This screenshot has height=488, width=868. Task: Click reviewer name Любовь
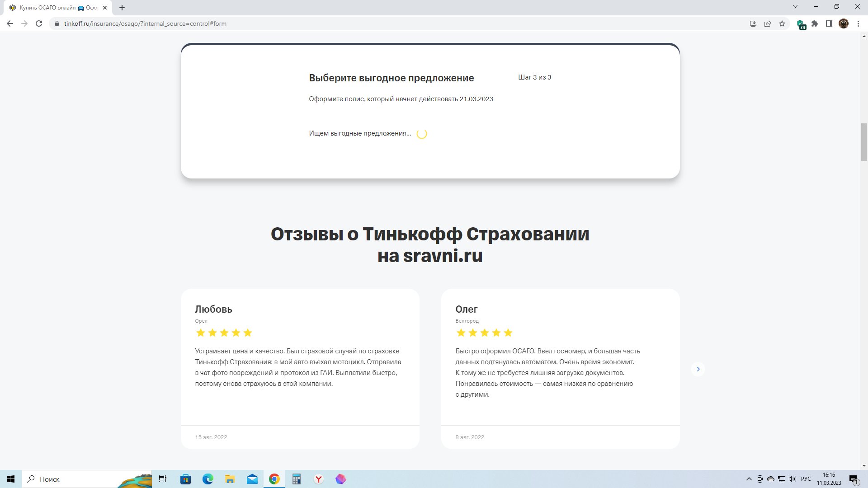coord(213,310)
